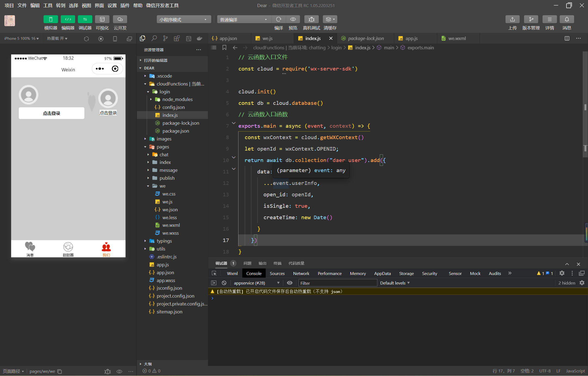Open the 工具 menu in the menu bar
The height and width of the screenshot is (376, 588).
pyautogui.click(x=48, y=5)
